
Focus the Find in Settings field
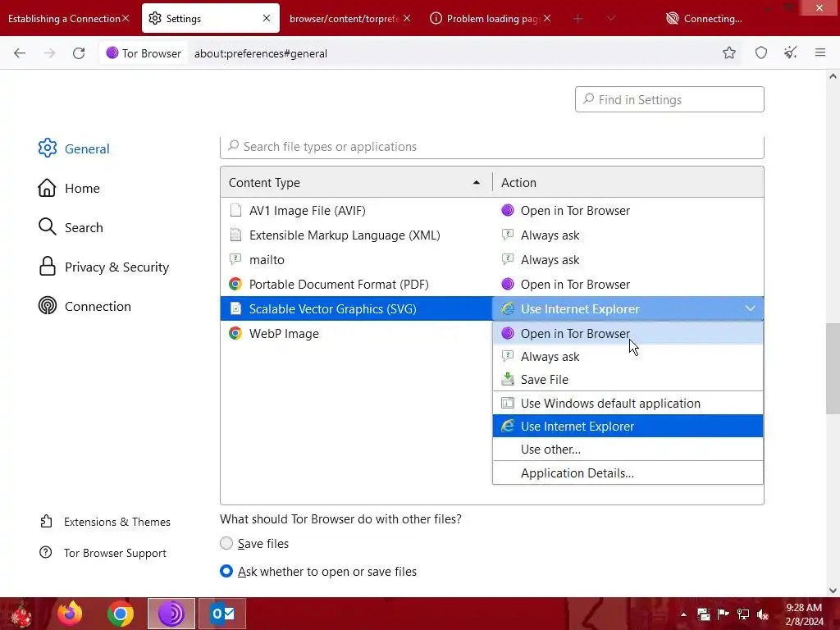[669, 99]
